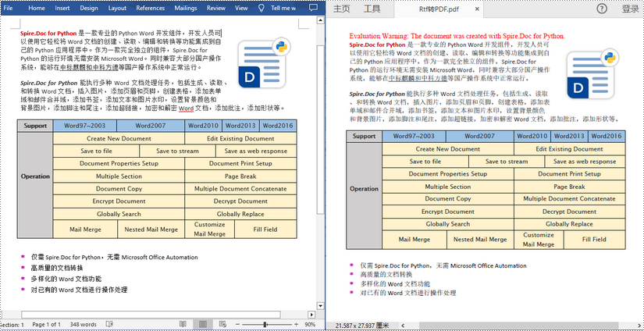The height and width of the screenshot is (331, 644).
Task: Click bullet 多样化的 Word 文档功能 in PDF
Action: (x=396, y=284)
